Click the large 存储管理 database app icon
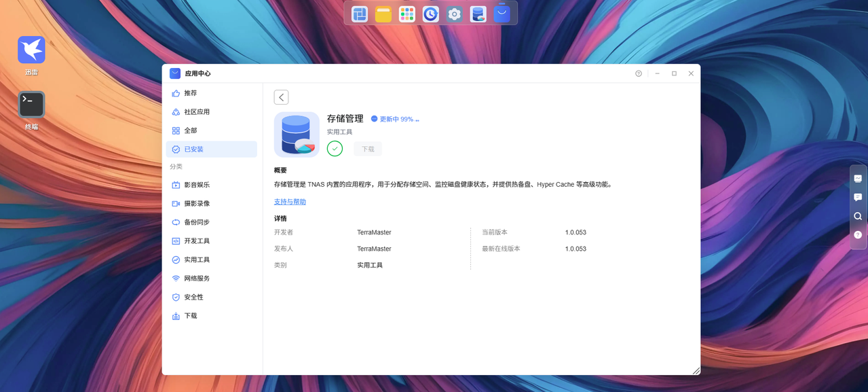868x392 pixels. pyautogui.click(x=297, y=135)
